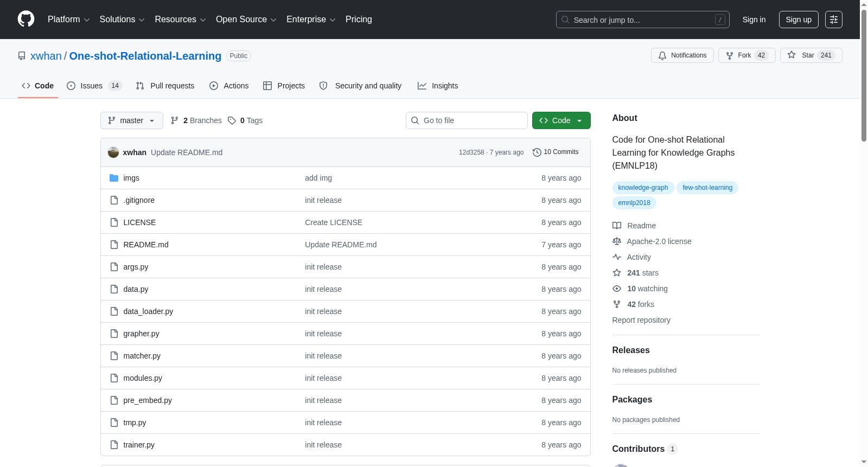Click the commit history clock icon

537,152
